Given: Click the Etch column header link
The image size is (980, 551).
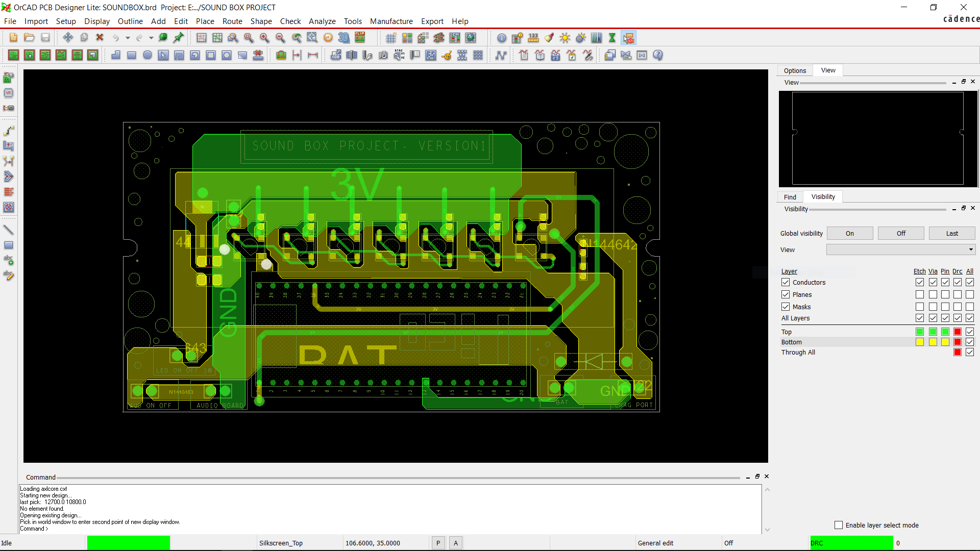Looking at the screenshot, I should click(x=920, y=271).
